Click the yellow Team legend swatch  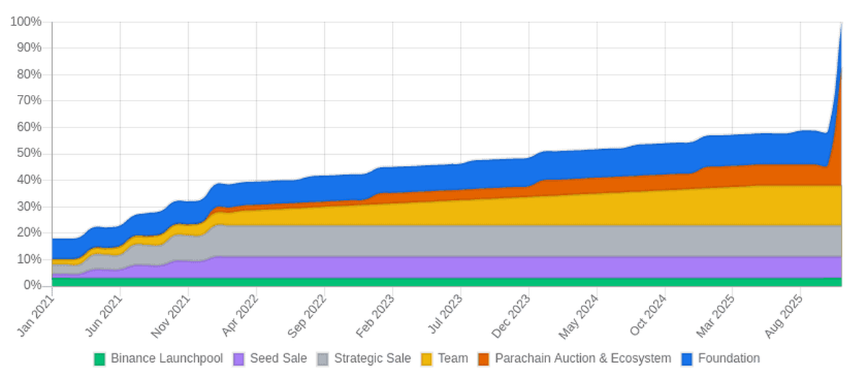427,358
